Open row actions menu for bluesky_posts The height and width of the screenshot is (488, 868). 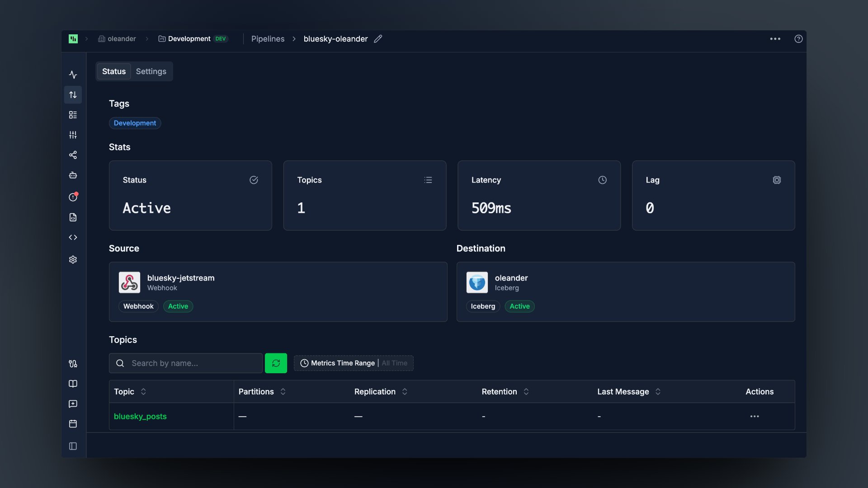click(x=755, y=416)
